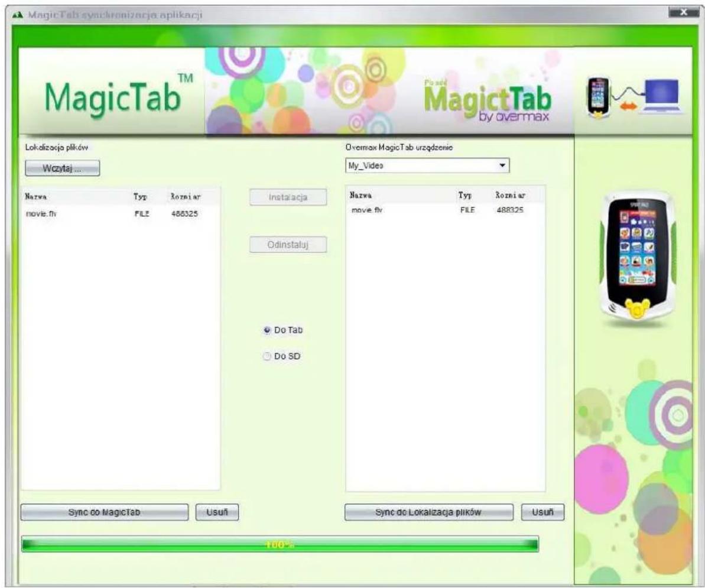Click the FILE type cell in local list
705x588 pixels.
(x=142, y=214)
